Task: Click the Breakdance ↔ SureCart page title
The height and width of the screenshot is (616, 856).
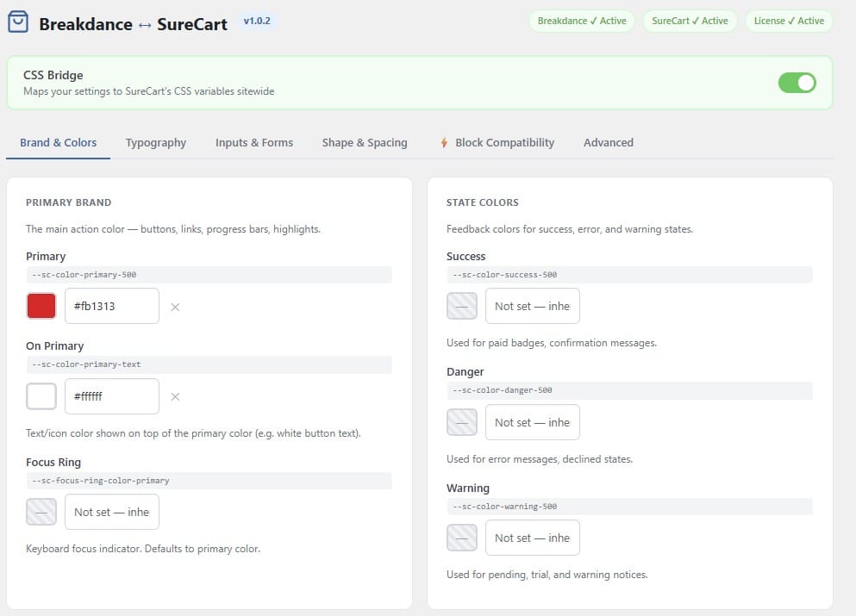Action: pos(134,24)
